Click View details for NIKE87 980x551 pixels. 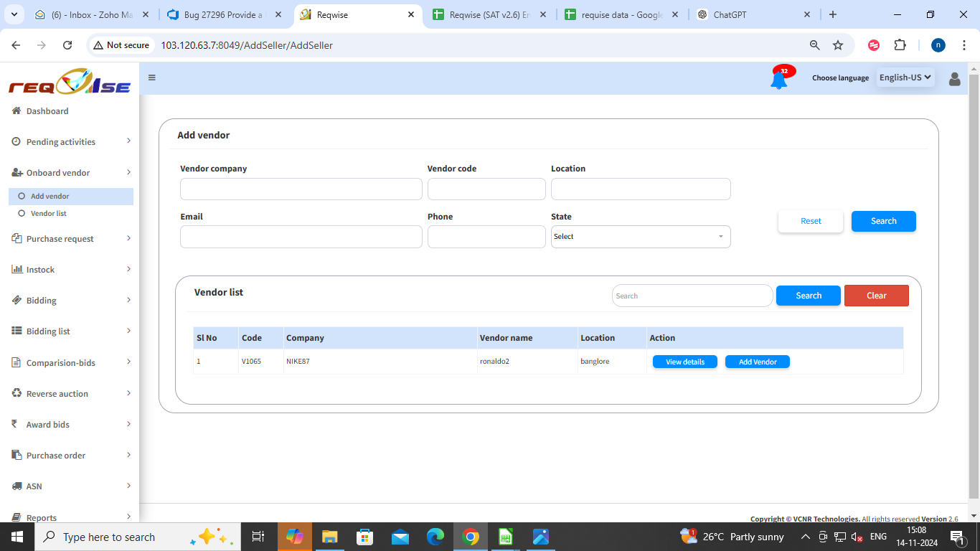685,362
